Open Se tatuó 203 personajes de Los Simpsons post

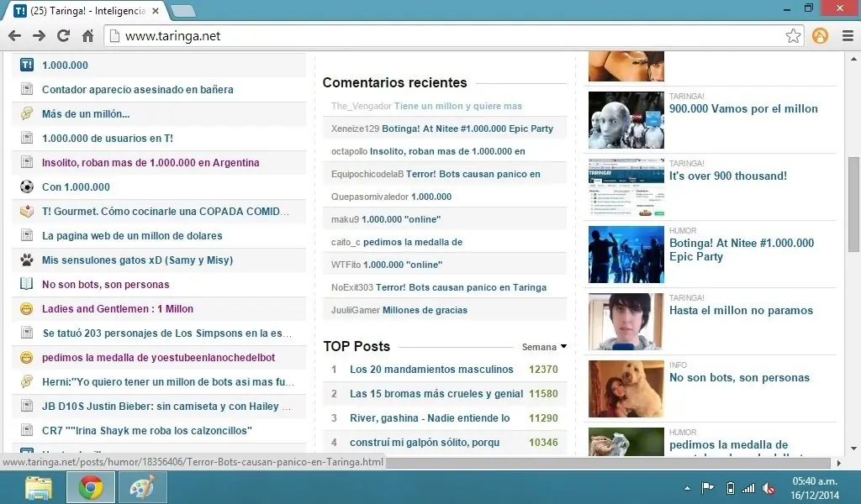pos(167,333)
